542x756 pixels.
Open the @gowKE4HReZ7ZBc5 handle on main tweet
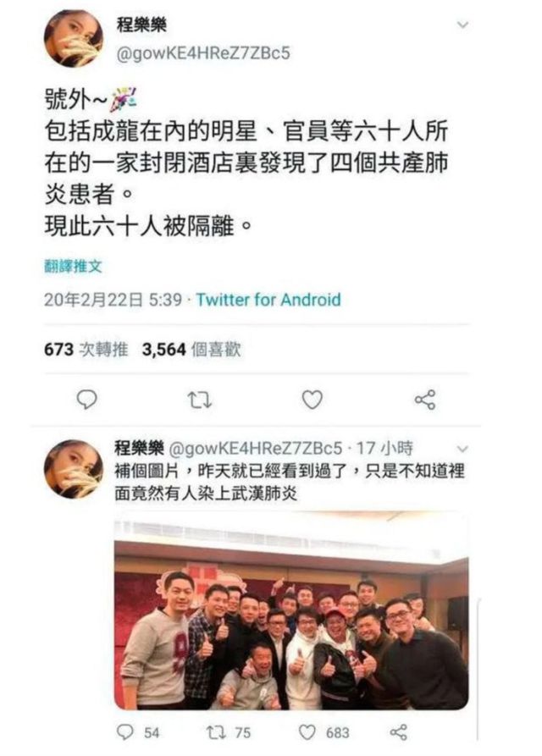tap(203, 53)
